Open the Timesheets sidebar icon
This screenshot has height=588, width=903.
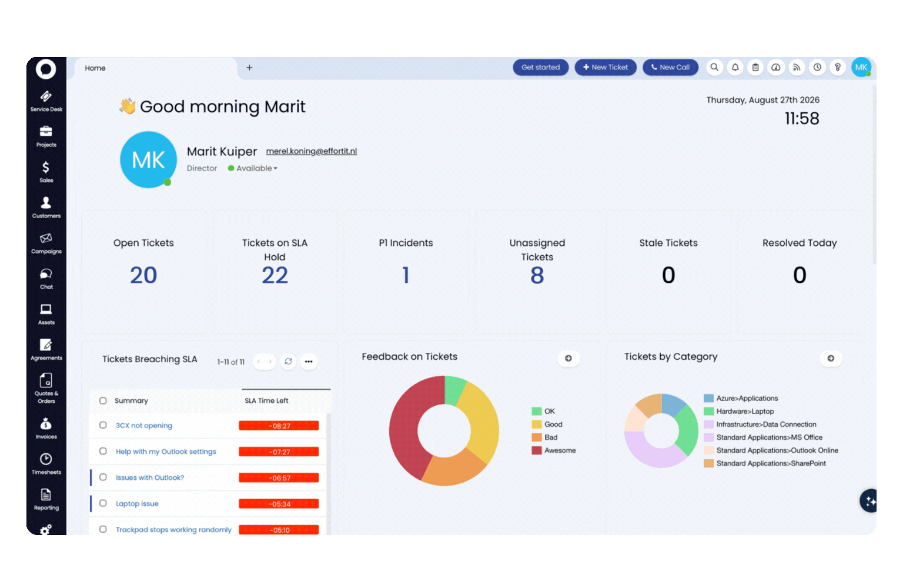[46, 463]
